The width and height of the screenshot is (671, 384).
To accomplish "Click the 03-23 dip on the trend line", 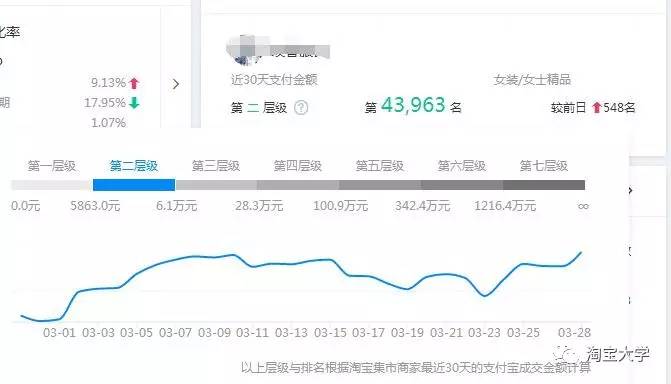I will coord(484,295).
